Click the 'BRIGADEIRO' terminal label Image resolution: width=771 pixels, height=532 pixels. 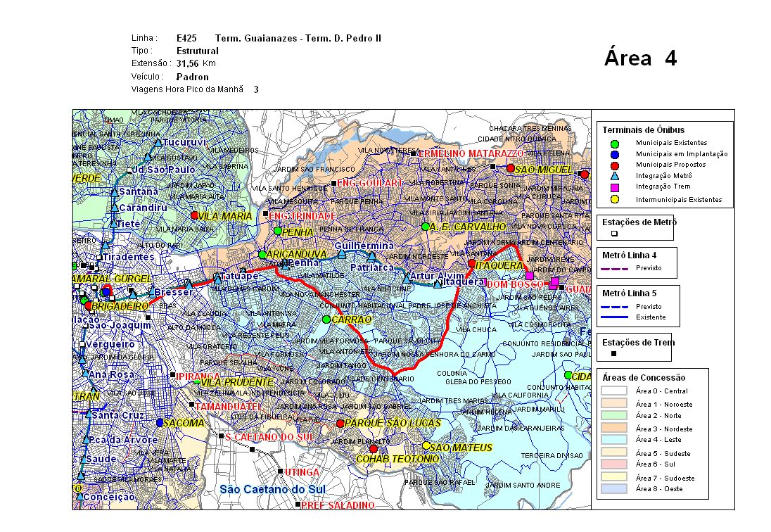point(120,306)
